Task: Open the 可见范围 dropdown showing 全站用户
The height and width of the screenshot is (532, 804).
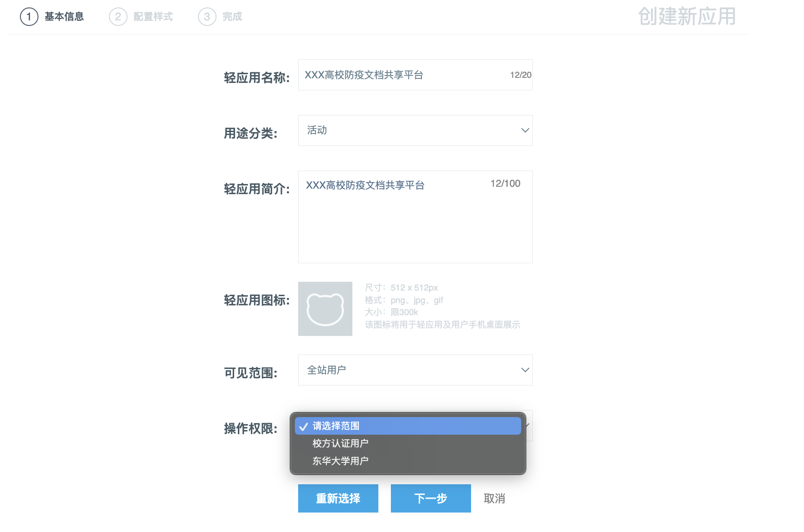Action: point(415,370)
